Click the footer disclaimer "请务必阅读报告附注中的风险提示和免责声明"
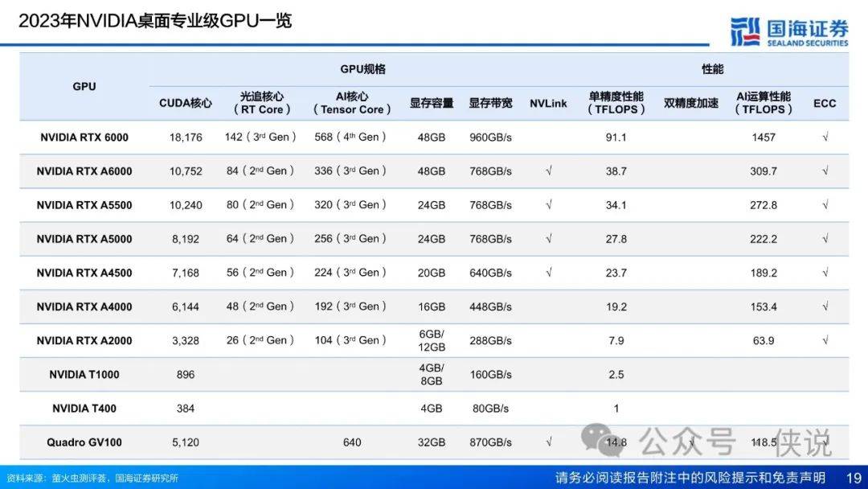The height and width of the screenshot is (489, 868). coord(690,478)
